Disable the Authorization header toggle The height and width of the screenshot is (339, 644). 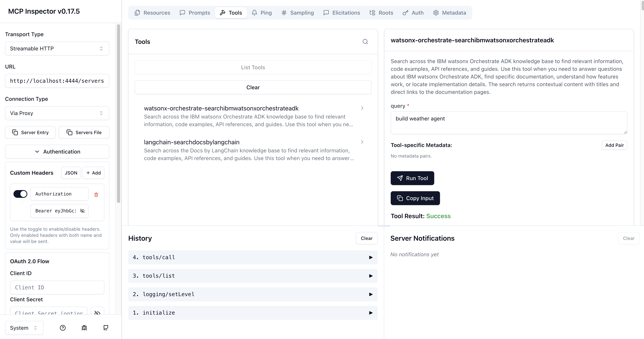pos(21,194)
